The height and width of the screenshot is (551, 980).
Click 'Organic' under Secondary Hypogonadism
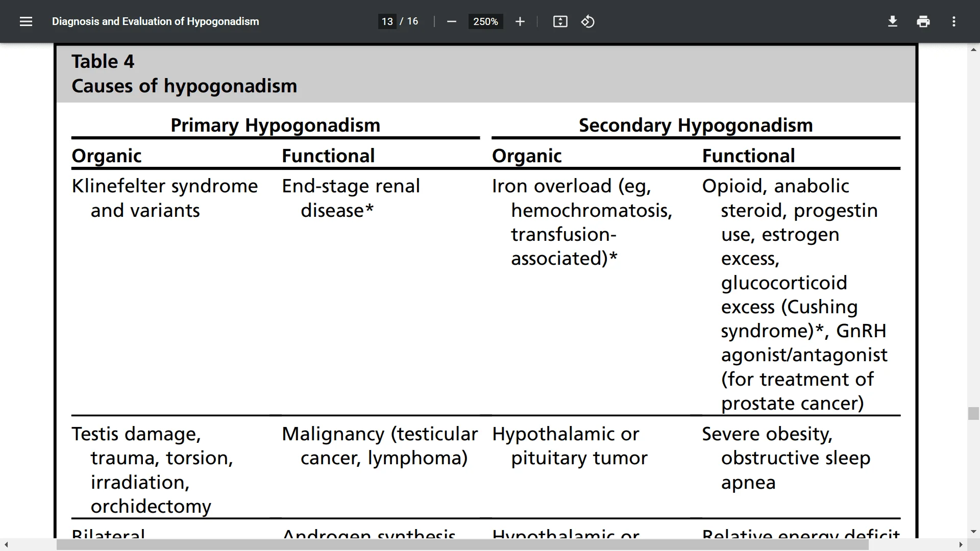(x=527, y=156)
